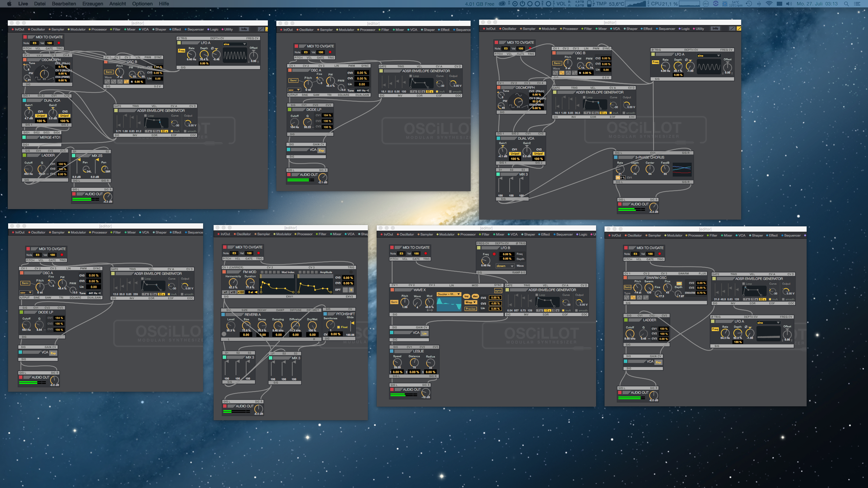Image resolution: width=868 pixels, height=488 pixels.
Task: Toggle the Float checkbox in PITCHSHIFT
Action: pos(338,327)
